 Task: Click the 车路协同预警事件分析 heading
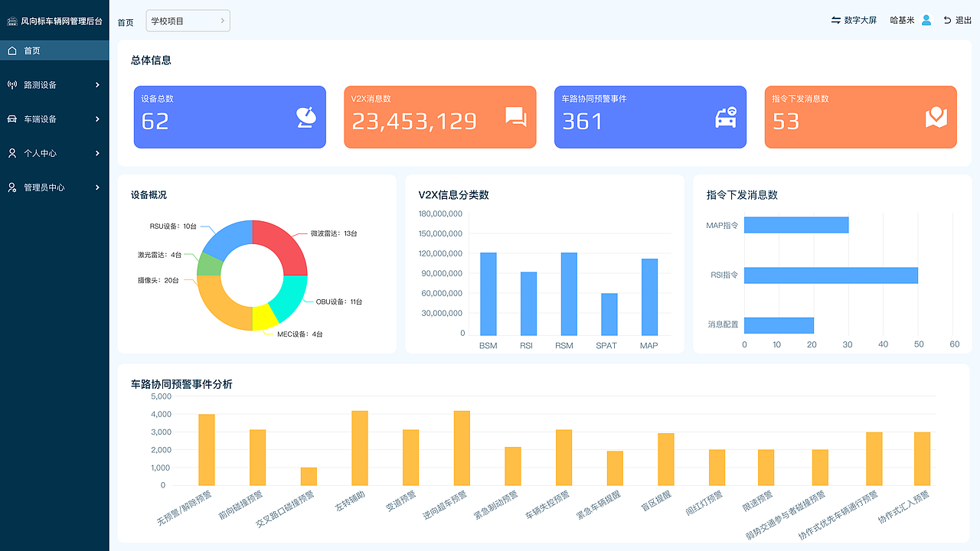click(181, 384)
